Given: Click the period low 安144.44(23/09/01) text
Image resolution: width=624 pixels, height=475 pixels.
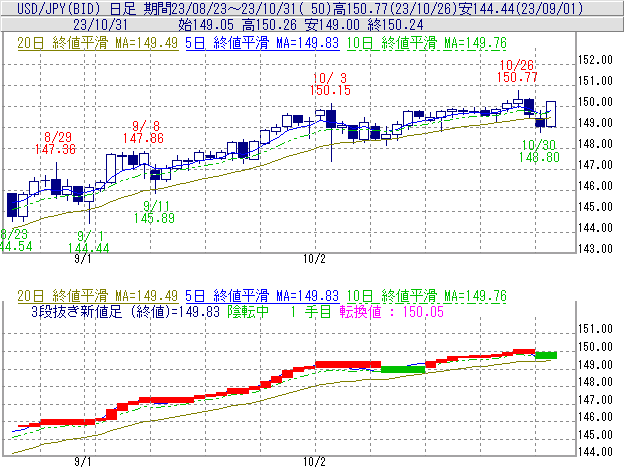Looking at the screenshot, I should [x=521, y=8].
